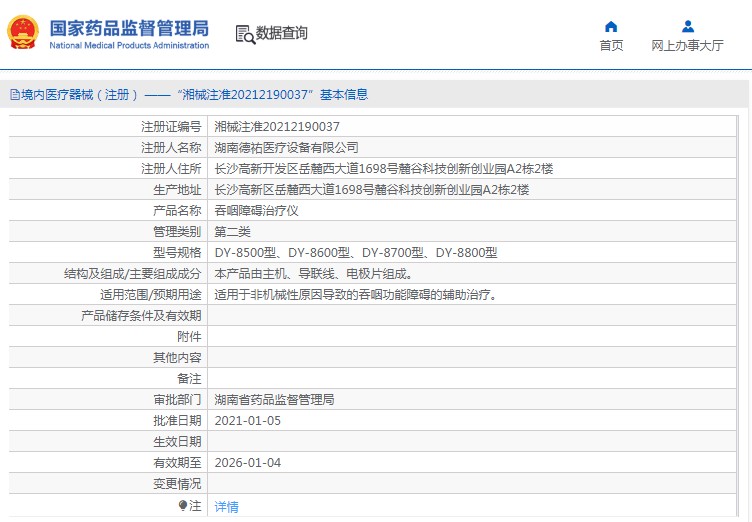Click expiry date 2026-01-04
752x522 pixels.
[247, 463]
